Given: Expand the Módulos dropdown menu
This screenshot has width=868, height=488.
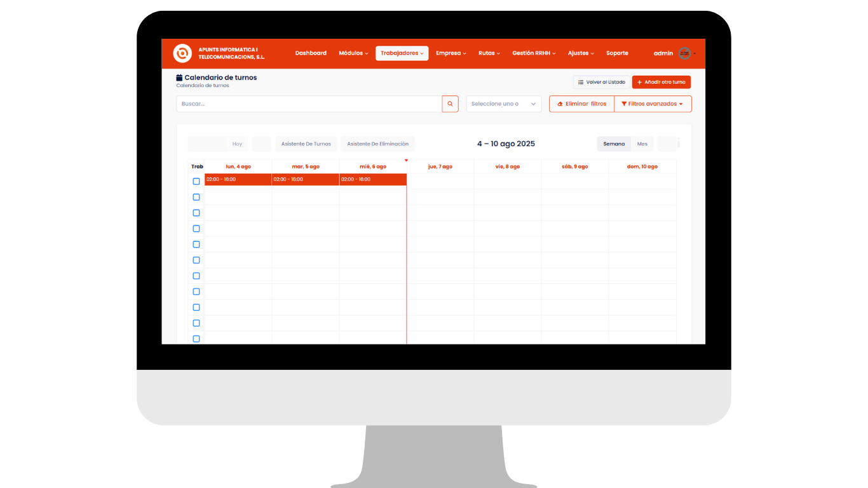Looking at the screenshot, I should [353, 53].
